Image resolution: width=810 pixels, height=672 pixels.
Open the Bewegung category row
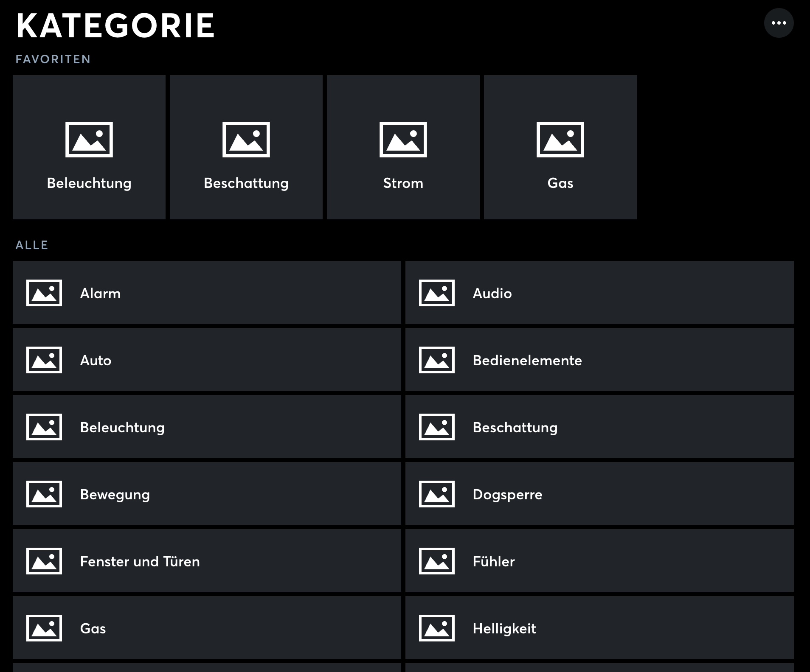click(x=207, y=494)
